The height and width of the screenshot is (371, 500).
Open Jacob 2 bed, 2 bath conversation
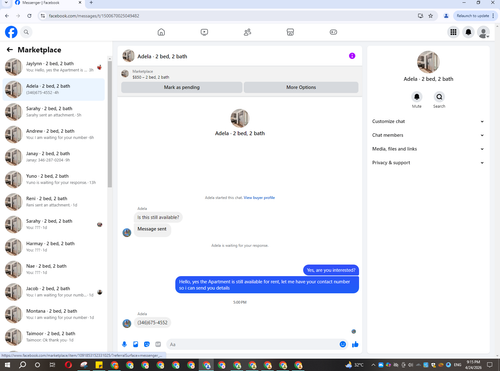[54, 292]
